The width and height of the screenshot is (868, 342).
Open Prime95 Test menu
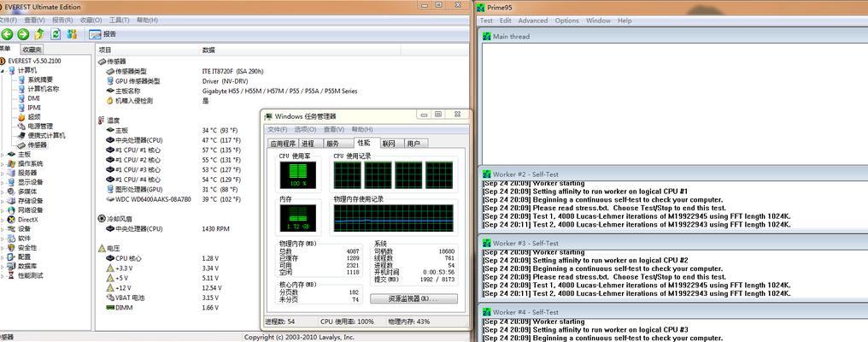pos(486,21)
